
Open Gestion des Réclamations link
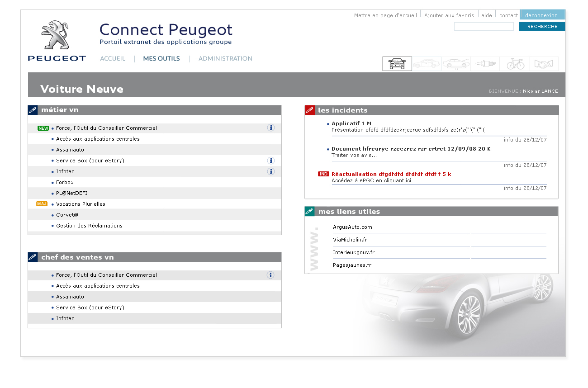89,226
